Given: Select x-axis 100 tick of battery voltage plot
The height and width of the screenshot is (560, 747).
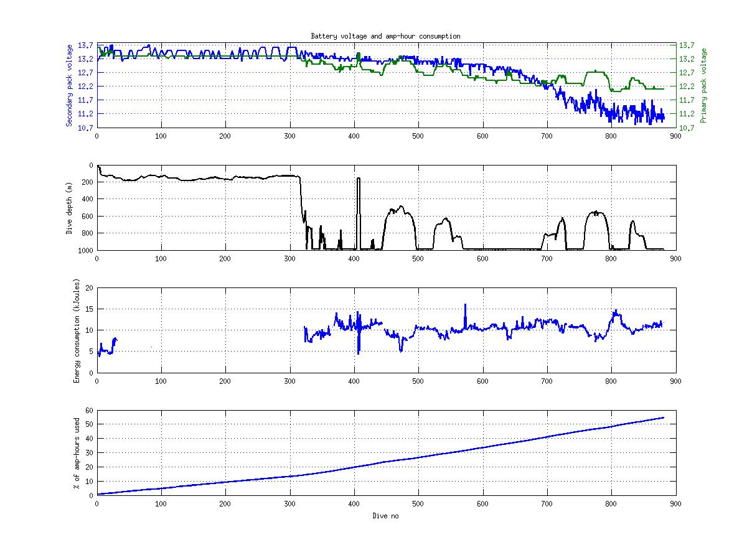Looking at the screenshot, I should [x=161, y=135].
